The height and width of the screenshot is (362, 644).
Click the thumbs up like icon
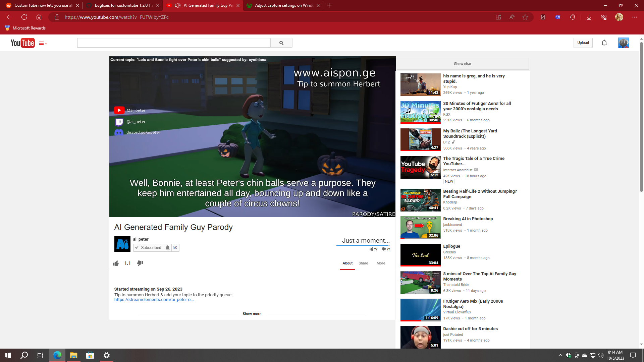coord(116,263)
